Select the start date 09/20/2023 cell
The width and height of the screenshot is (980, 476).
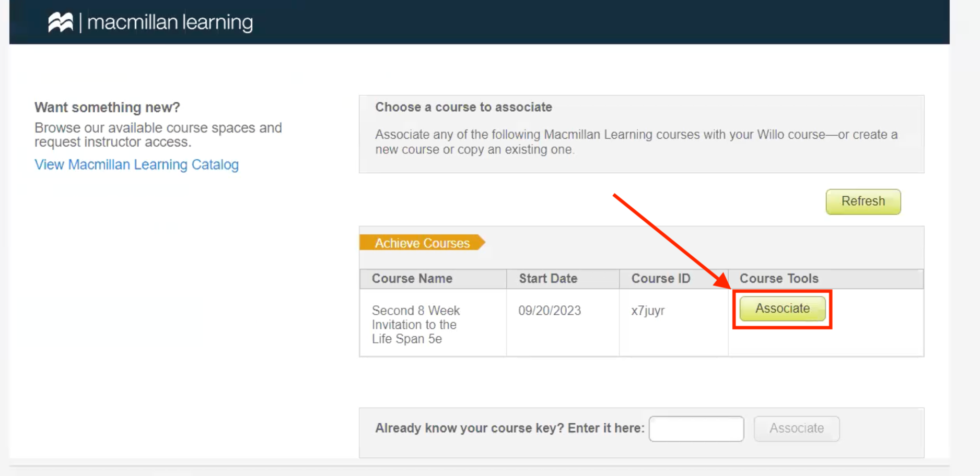click(x=549, y=311)
